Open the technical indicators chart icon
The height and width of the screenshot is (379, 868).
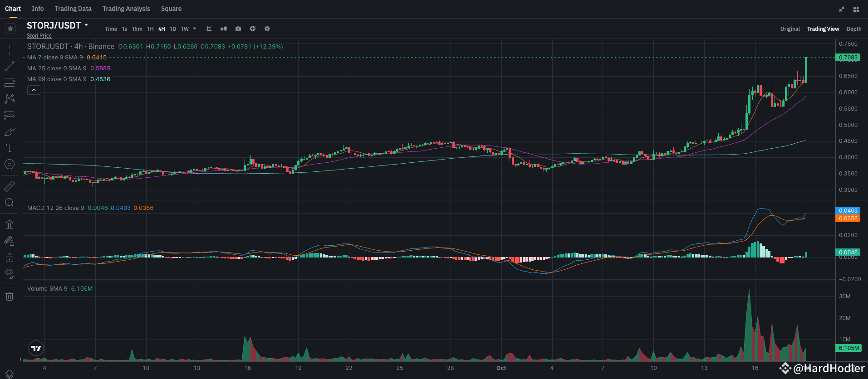[209, 29]
